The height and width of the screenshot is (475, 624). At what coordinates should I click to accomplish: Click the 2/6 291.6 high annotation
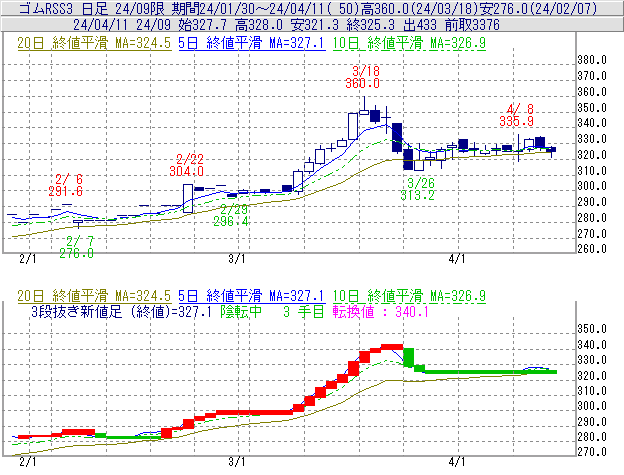click(66, 185)
